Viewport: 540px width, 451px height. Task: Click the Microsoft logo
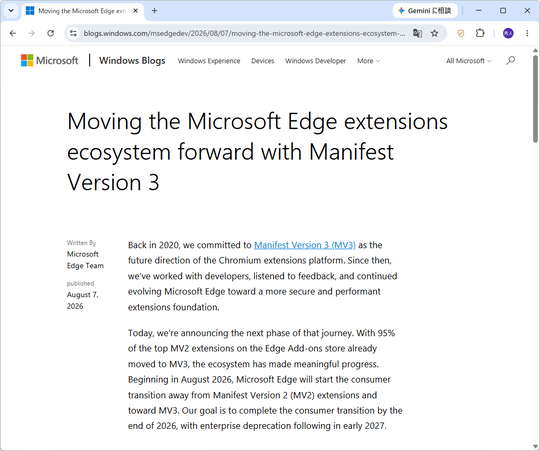[x=50, y=61]
